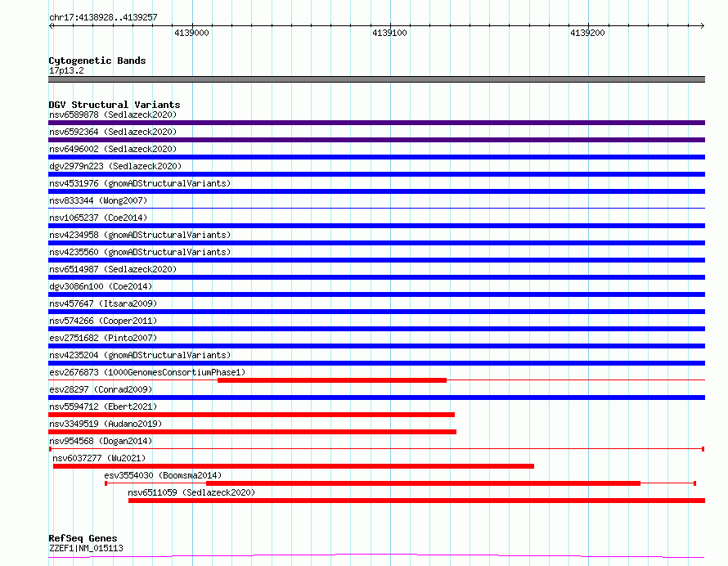The height and width of the screenshot is (566, 728).
Task: Open variant nsv457647 (Itsara2009)
Action: click(x=103, y=303)
